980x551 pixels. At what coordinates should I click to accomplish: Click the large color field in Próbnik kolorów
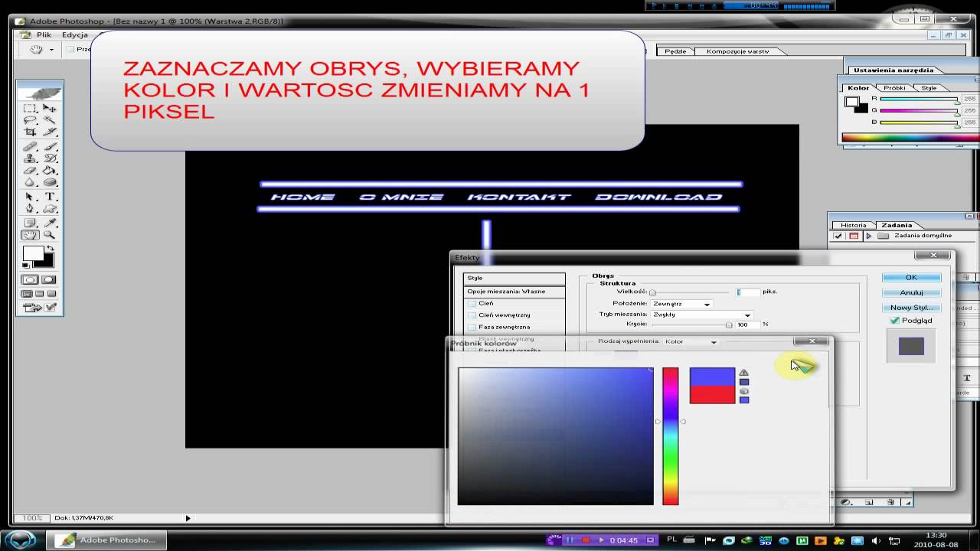click(556, 436)
